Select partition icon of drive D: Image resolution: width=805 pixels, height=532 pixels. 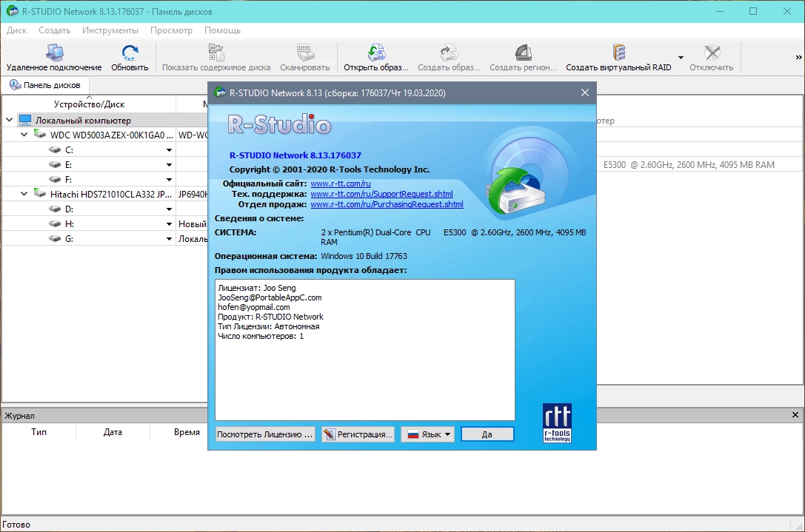point(55,209)
